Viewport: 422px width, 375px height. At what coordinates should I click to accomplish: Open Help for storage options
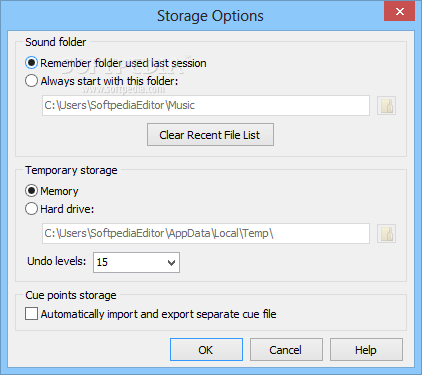[x=366, y=350]
